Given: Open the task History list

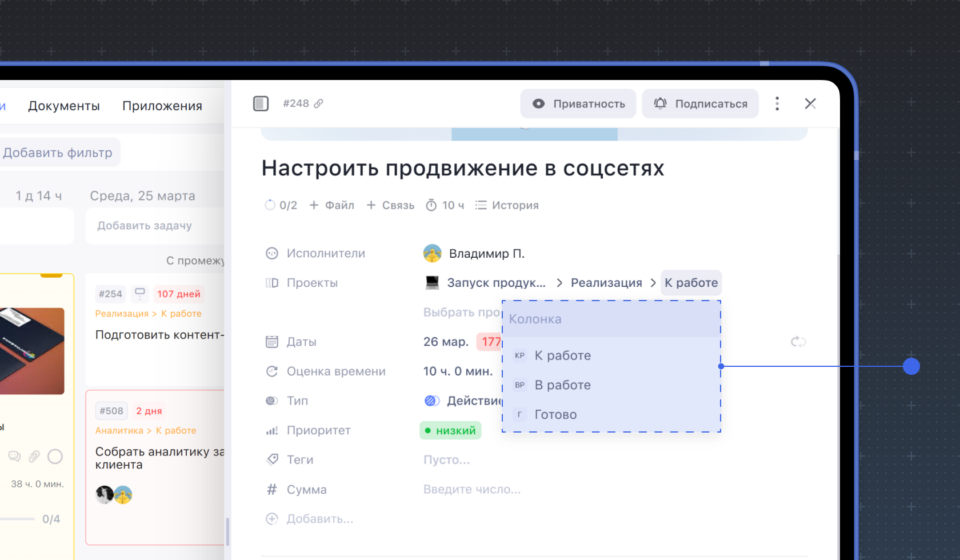Looking at the screenshot, I should [507, 205].
